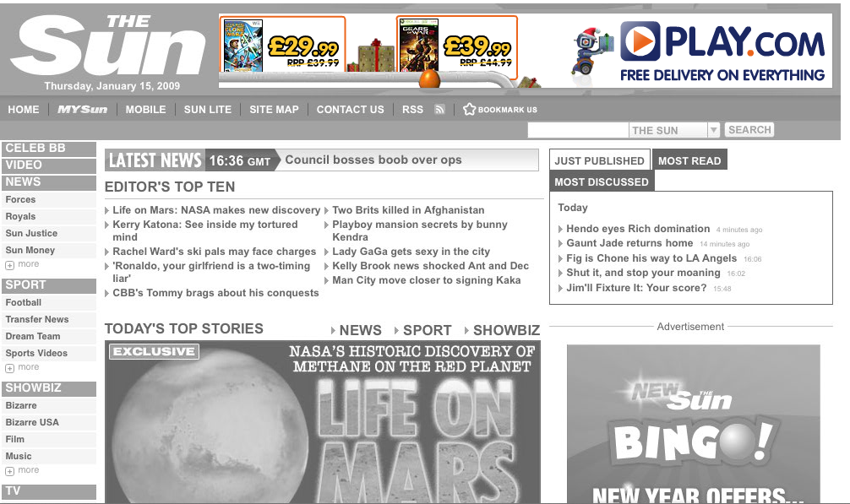Open Transfer News sidebar link
Image resolution: width=850 pixels, height=504 pixels.
pos(49,319)
